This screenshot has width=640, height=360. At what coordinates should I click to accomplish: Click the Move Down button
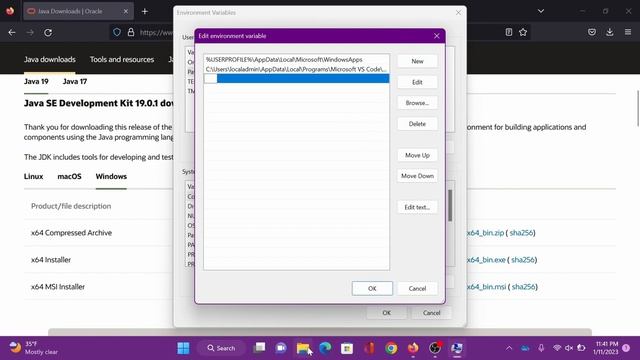click(417, 176)
